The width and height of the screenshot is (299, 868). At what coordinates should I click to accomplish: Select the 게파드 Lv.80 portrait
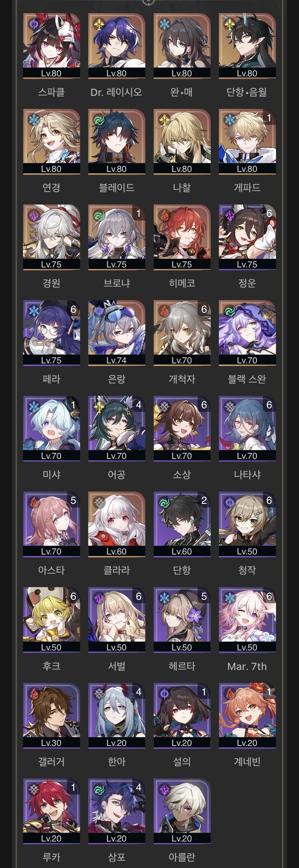pyautogui.click(x=247, y=142)
